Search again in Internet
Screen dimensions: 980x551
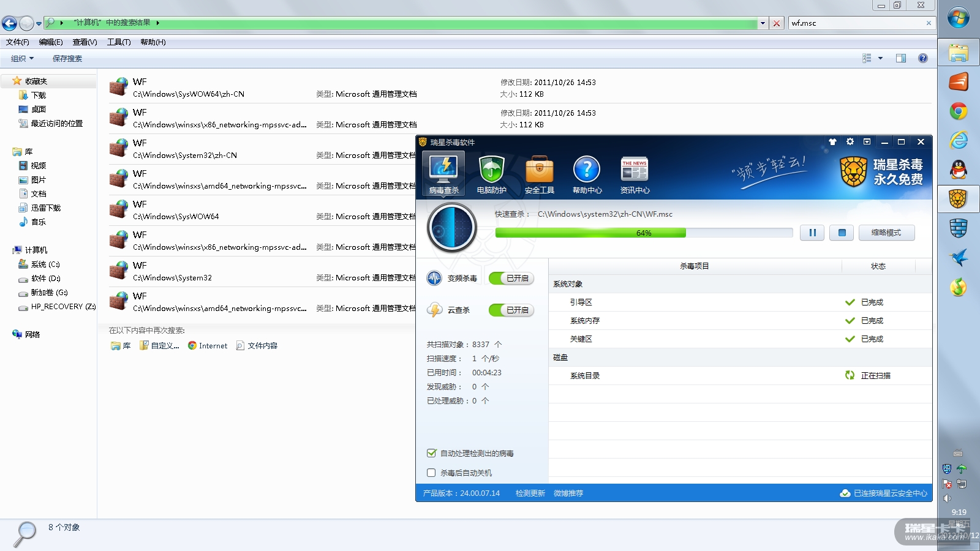[208, 346]
